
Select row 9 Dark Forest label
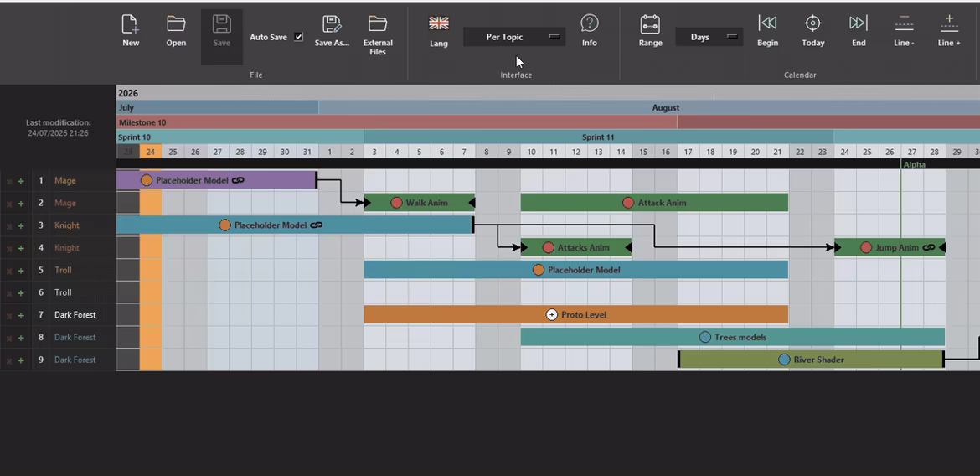(x=75, y=360)
